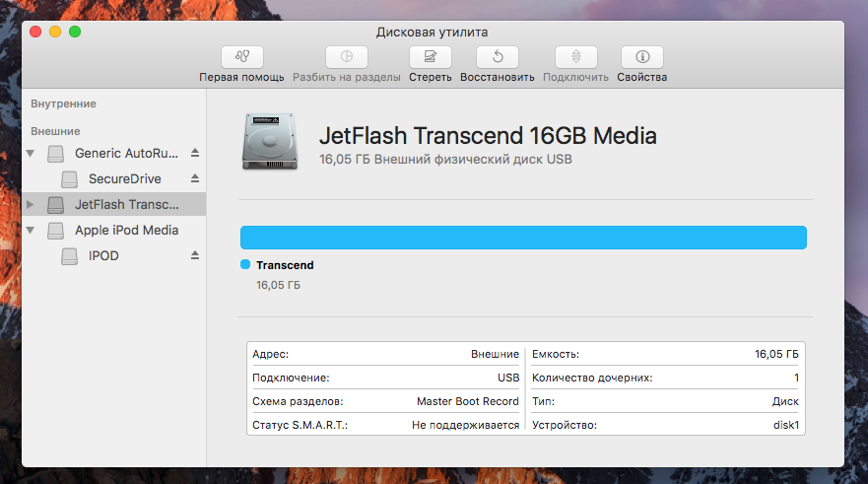Eject the IPOD volume
The image size is (868, 484).
click(x=195, y=255)
